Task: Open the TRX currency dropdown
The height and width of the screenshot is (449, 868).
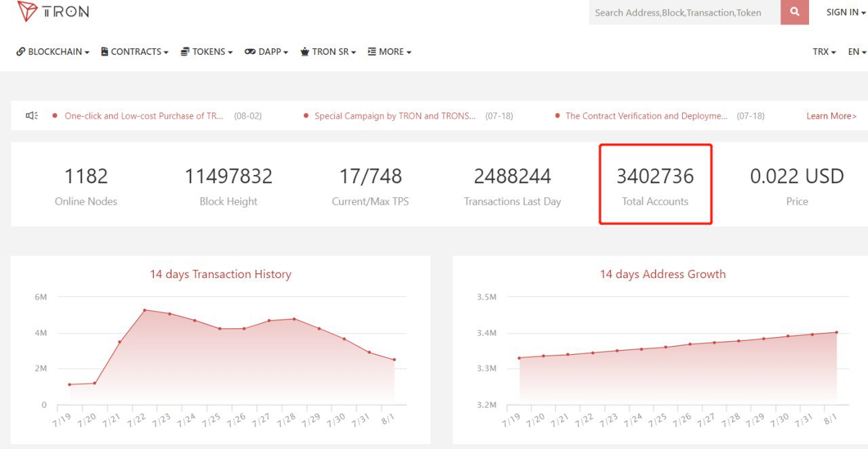Action: pyautogui.click(x=824, y=52)
